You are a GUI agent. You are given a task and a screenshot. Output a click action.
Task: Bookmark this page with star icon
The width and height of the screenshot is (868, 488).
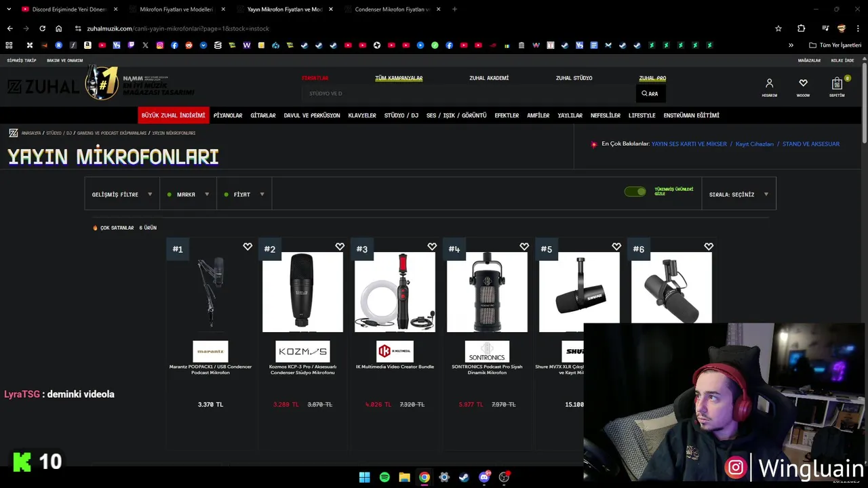click(778, 28)
